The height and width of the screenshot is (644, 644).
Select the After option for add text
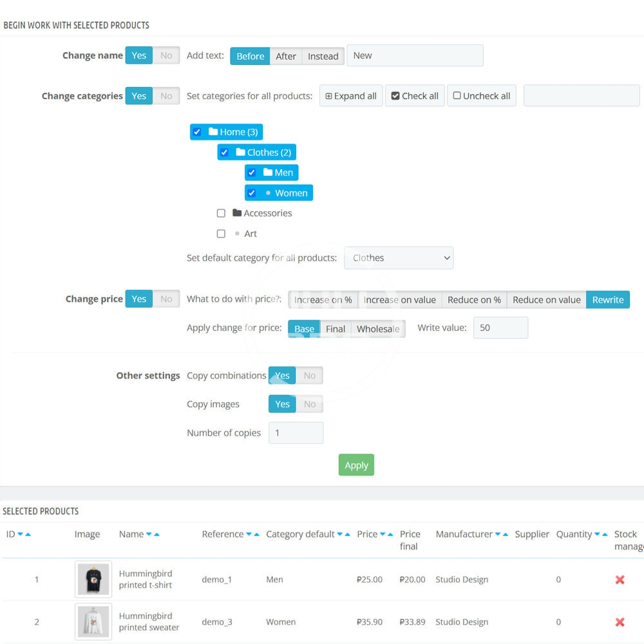click(x=286, y=56)
